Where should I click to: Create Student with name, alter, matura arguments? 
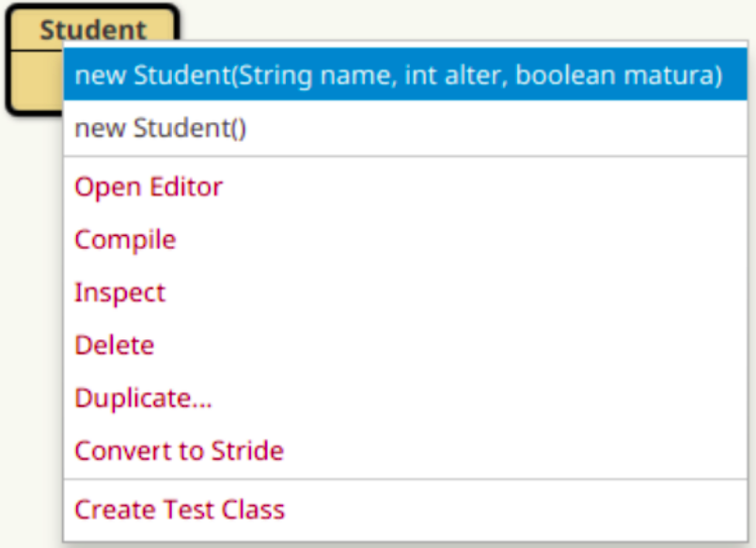coord(398,75)
